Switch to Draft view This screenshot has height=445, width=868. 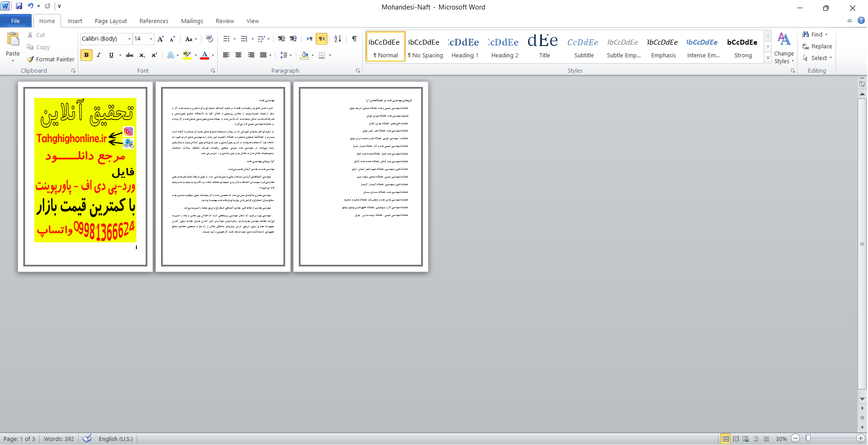766,439
